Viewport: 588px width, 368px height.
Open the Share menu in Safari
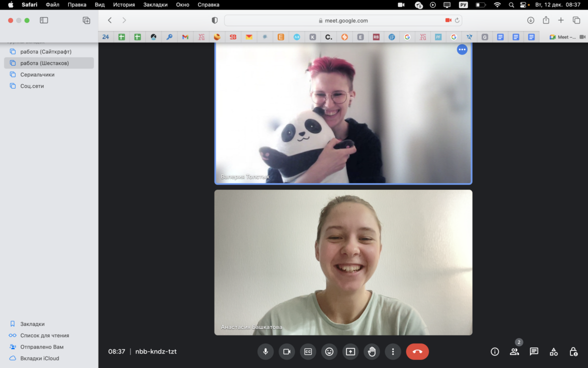click(546, 20)
